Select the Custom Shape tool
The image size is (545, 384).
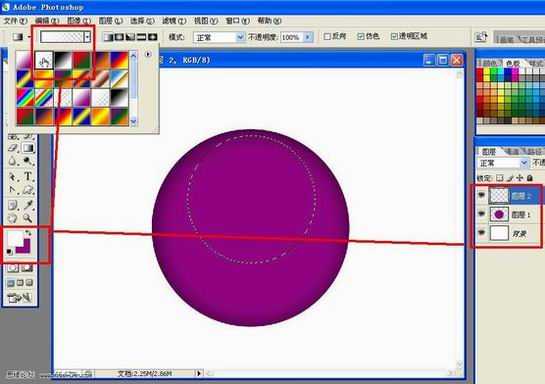pyautogui.click(x=28, y=190)
